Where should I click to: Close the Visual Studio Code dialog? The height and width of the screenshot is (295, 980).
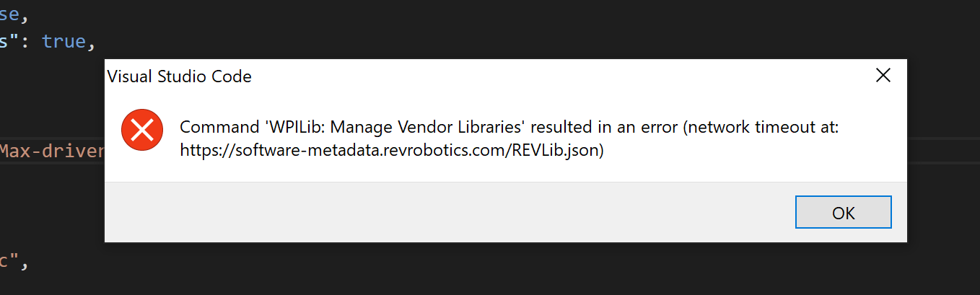[883, 76]
